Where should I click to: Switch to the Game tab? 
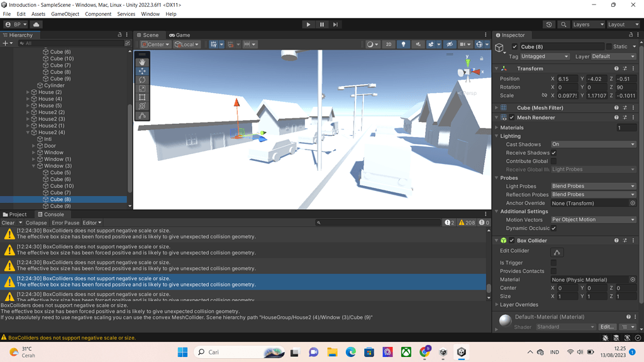180,35
